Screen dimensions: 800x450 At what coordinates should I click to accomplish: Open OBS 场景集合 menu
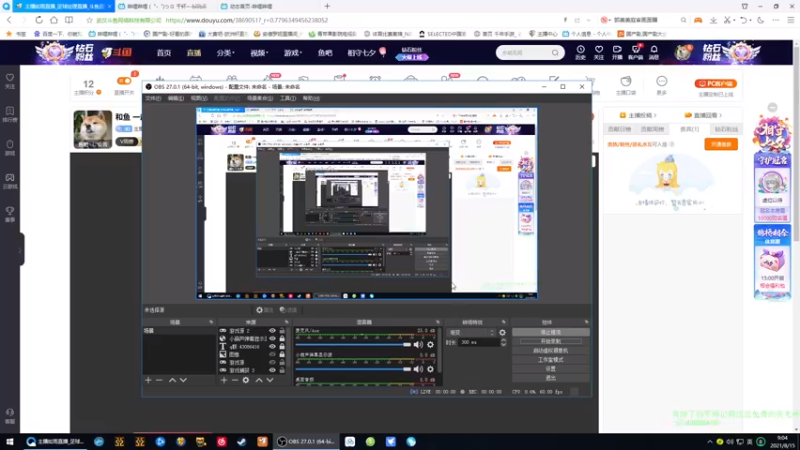point(260,98)
